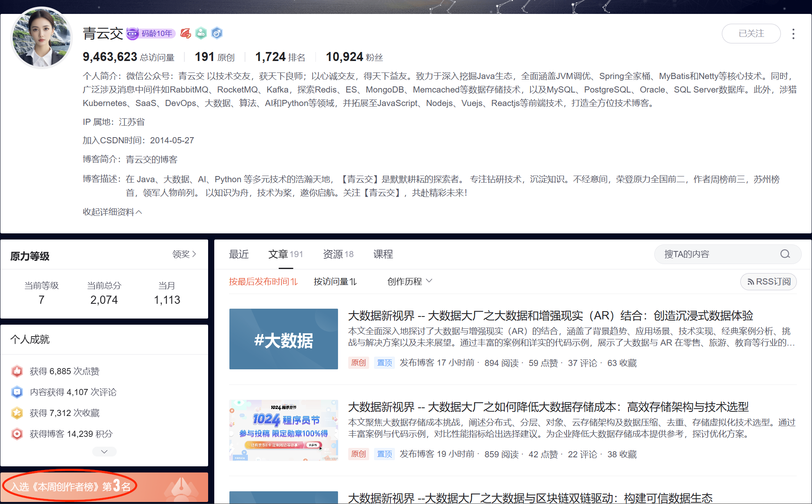Click the blue male gender badge
This screenshot has width=812, height=504.
pyautogui.click(x=217, y=34)
